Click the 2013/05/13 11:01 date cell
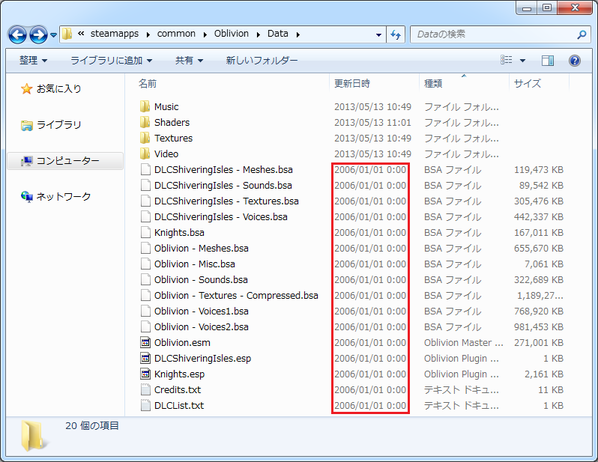This screenshot has height=462, width=598. click(x=373, y=122)
